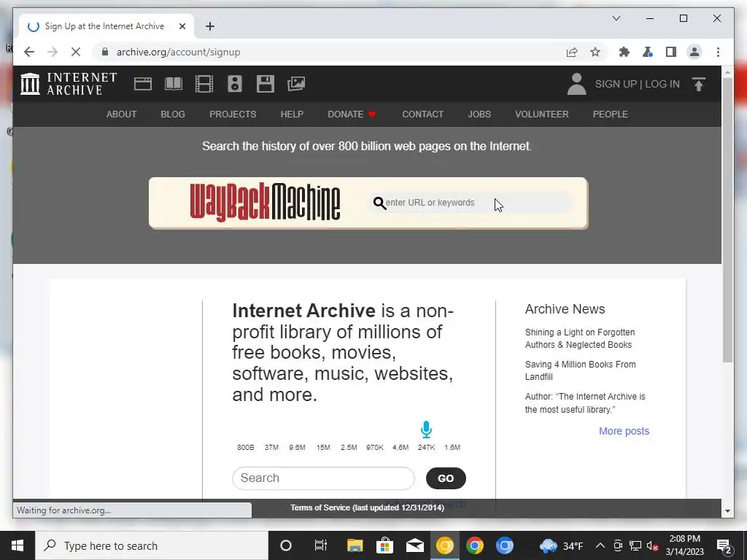Click SIGN UP link
This screenshot has height=560, width=747.
coord(616,84)
